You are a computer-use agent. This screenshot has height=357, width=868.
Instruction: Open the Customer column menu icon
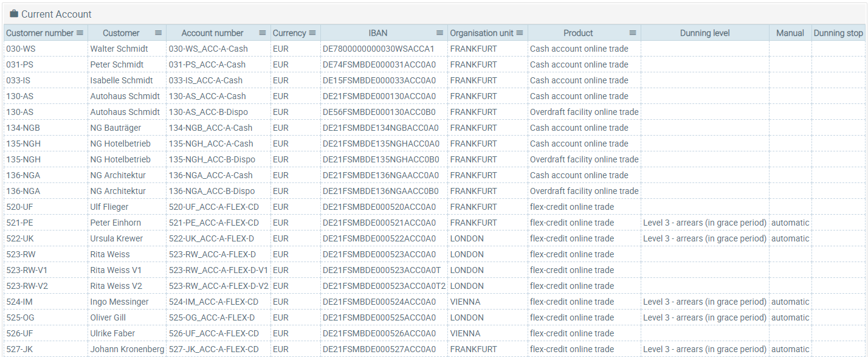158,33
